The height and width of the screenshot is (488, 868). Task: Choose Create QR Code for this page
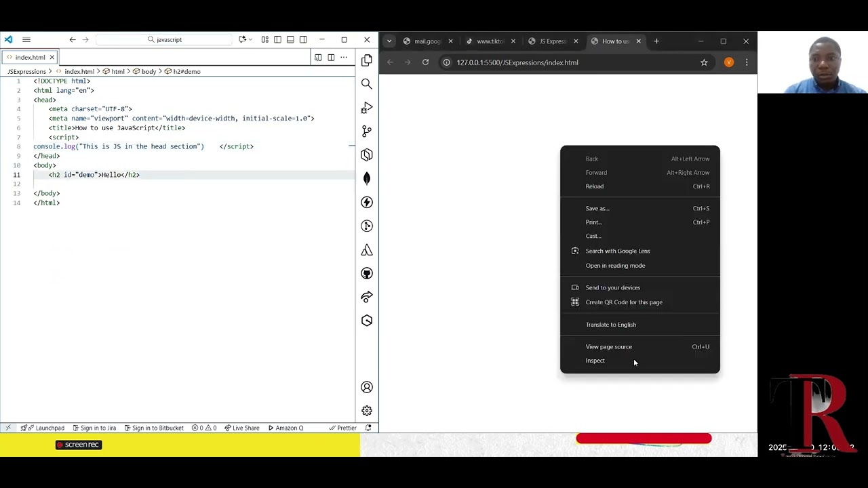pos(640,302)
